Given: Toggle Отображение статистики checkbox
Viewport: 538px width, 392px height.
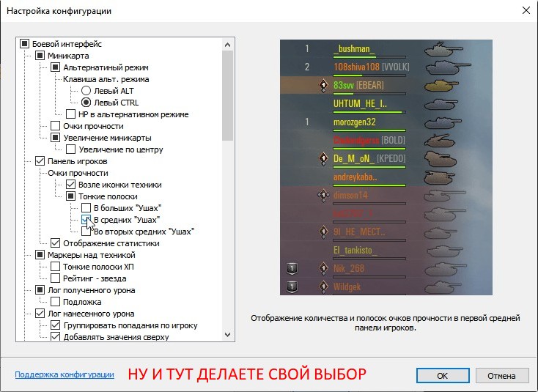Looking at the screenshot, I should coord(56,243).
